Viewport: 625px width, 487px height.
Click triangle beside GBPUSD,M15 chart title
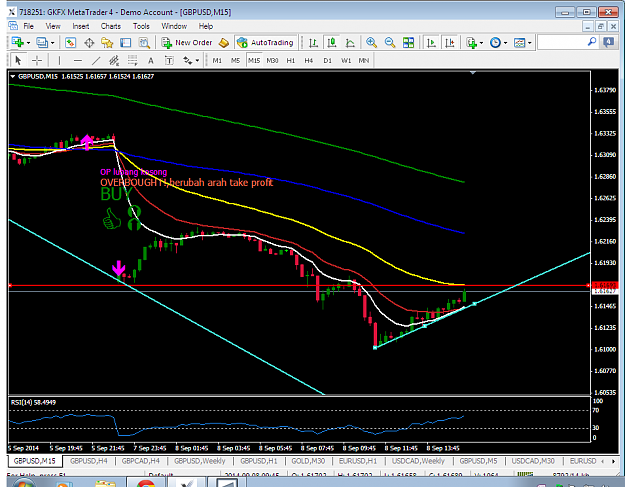click(x=13, y=76)
